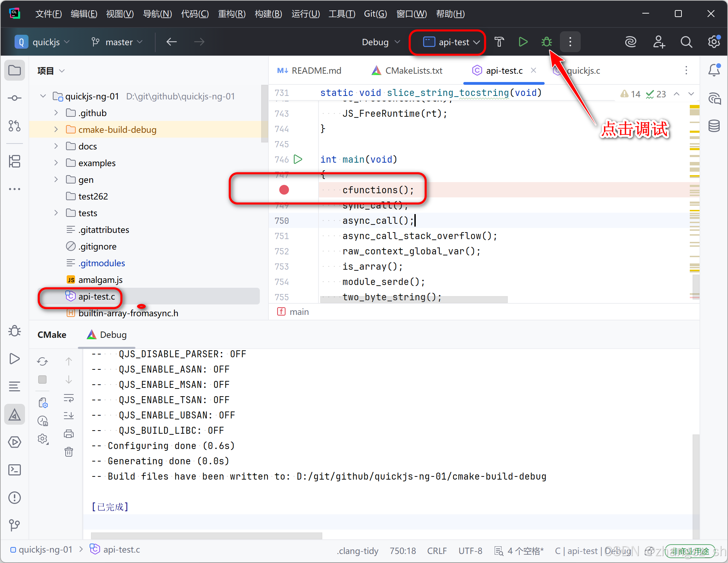Print CMake output with printer icon

pyautogui.click(x=69, y=434)
